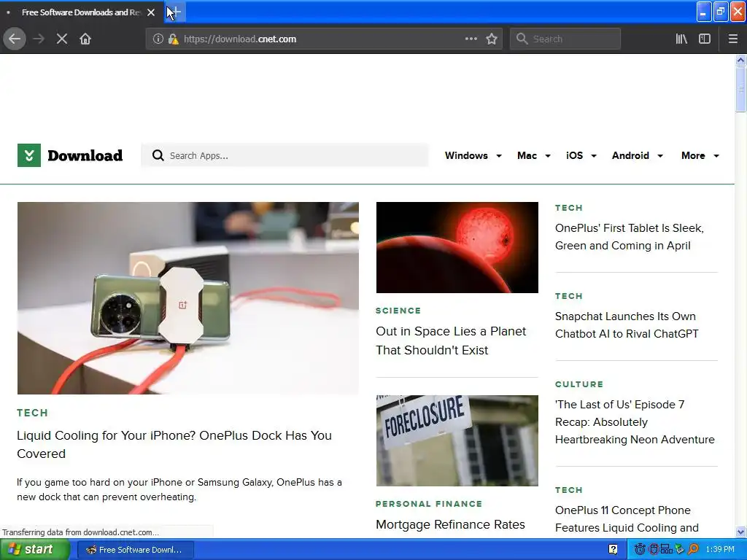
Task: Expand the Mac menu arrow
Action: click(x=548, y=156)
